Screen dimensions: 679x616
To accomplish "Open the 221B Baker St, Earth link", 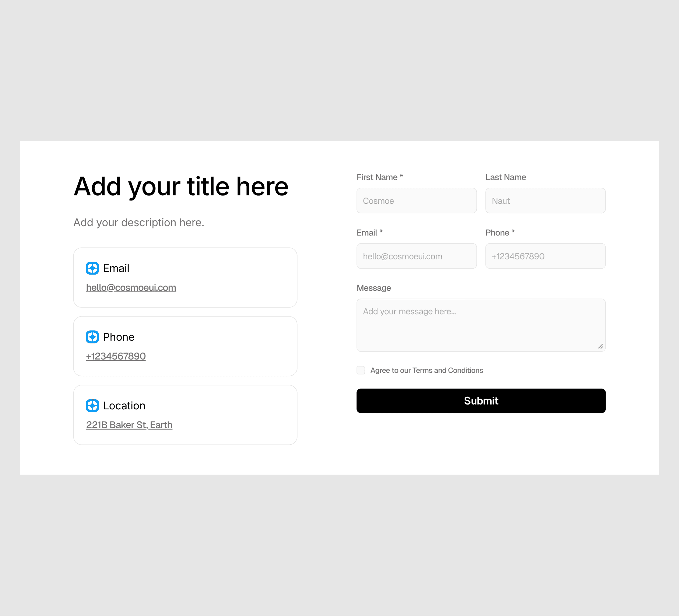I will pyautogui.click(x=129, y=425).
